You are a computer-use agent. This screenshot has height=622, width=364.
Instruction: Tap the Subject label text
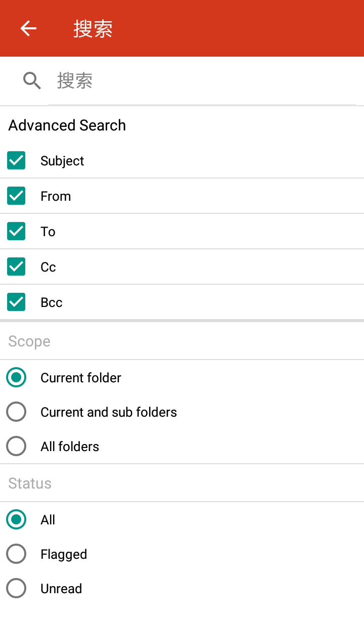[x=62, y=161]
